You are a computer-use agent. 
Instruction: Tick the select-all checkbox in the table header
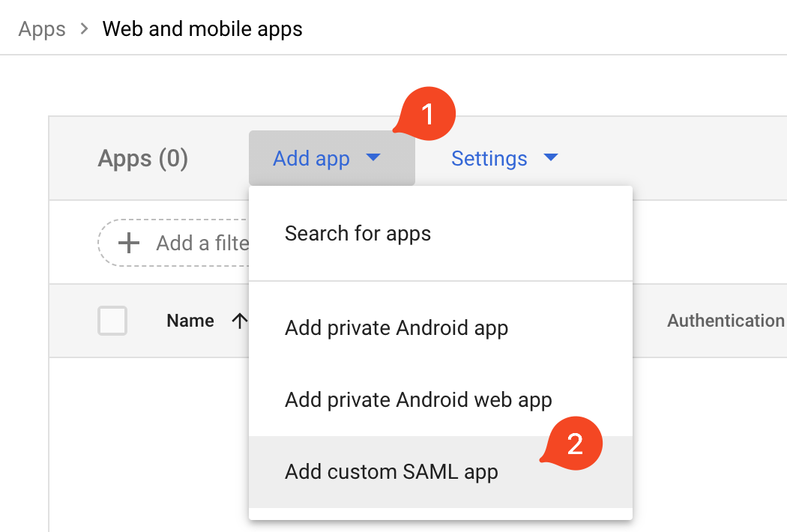coord(112,321)
